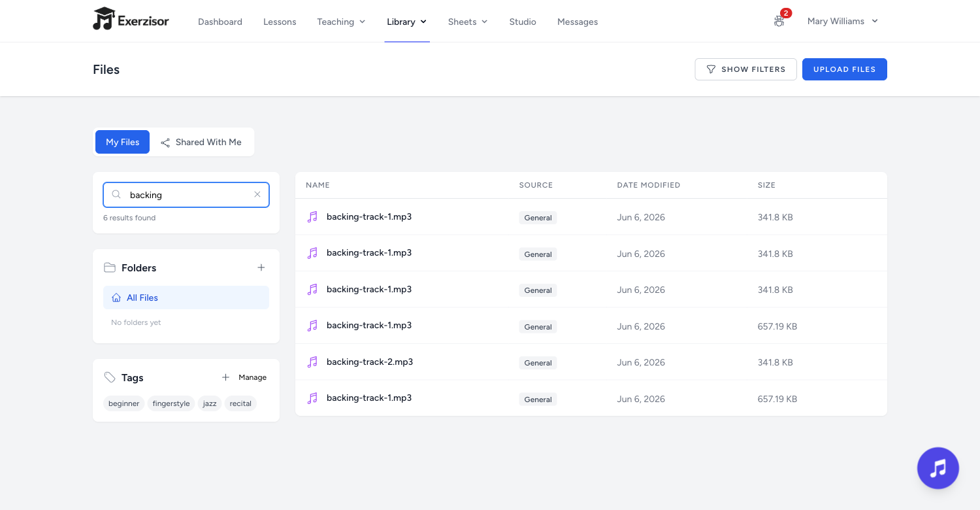
Task: Open the file backing-track-2.mp3
Action: pos(370,362)
